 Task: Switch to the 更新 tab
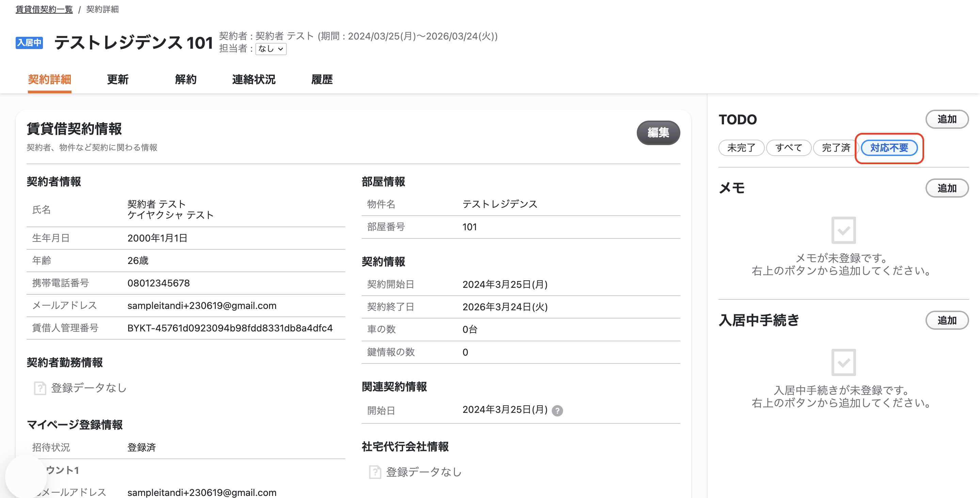117,79
